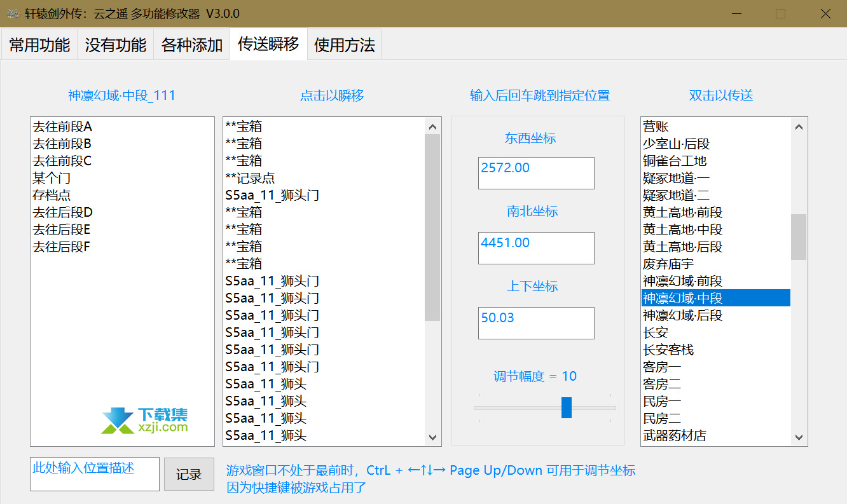Click the 东西坐标 field showing 2572.00
The height and width of the screenshot is (504, 847).
(536, 173)
